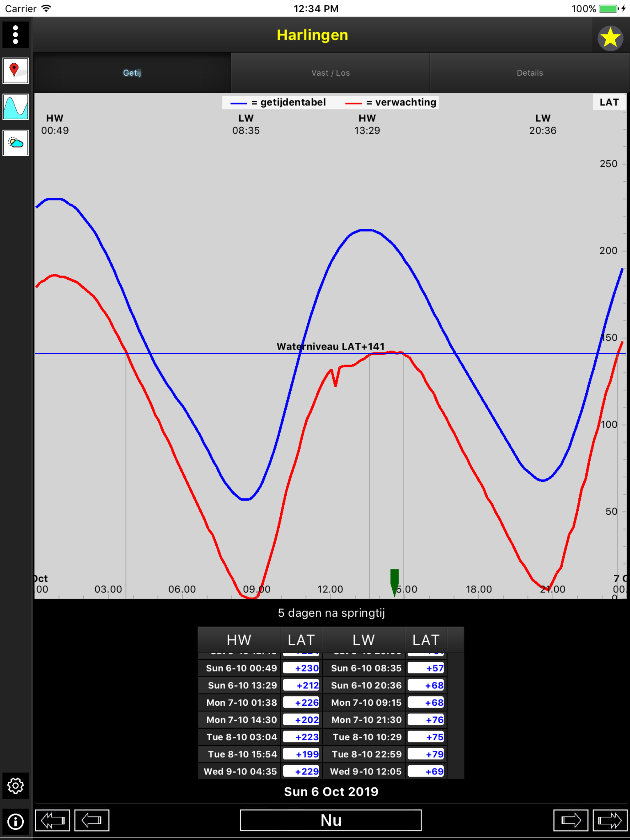Tap the +57 low water value

[x=426, y=668]
